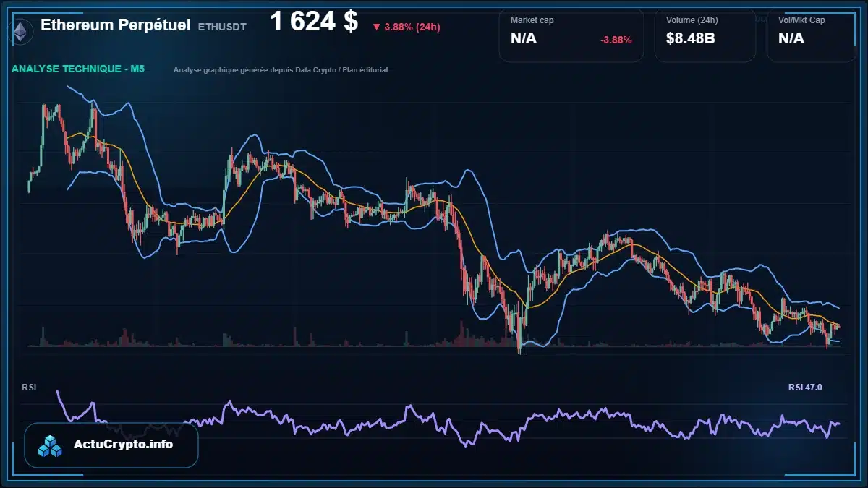Click the red down-triangle price change indicator

tap(376, 27)
